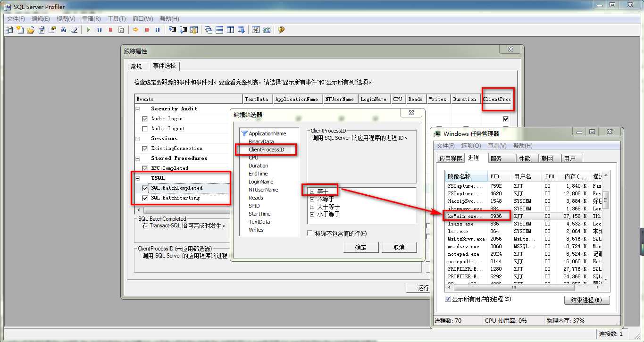Select ApplicationName in the filter column list

click(x=268, y=133)
